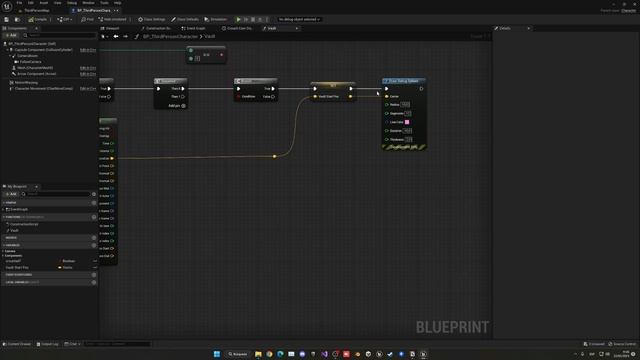Open Class Defaults
Screen dimensions: 640x360
click(185, 19)
